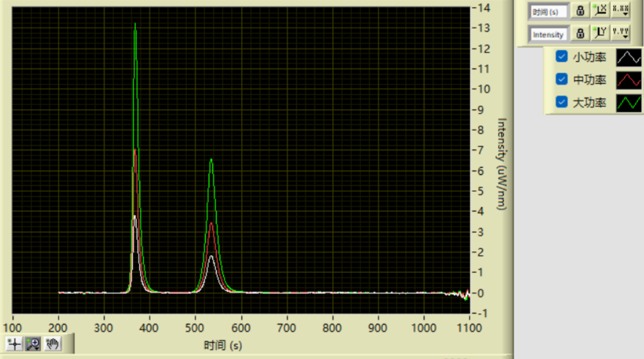
Task: Click the white 小功率 plot style swatch
Action: pos(629,57)
